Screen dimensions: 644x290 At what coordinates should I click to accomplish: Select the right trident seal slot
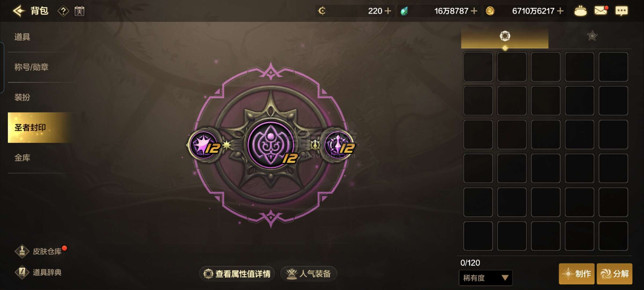coord(339,145)
